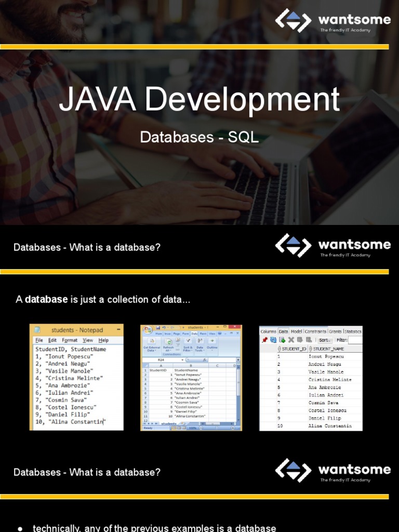This screenshot has height=532, width=399.
Task: Switch to the Statistics tab in SQL Developer
Action: tap(353, 331)
